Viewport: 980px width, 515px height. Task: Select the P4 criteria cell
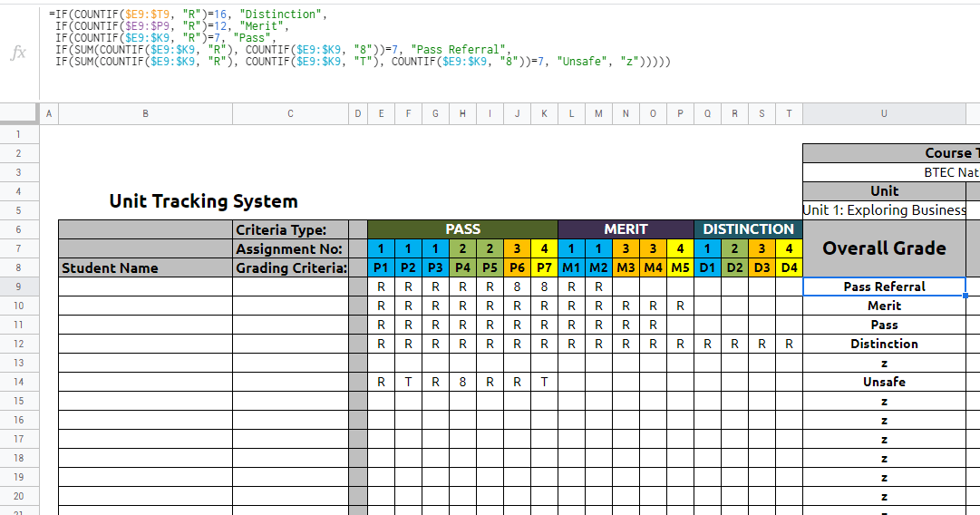462,268
